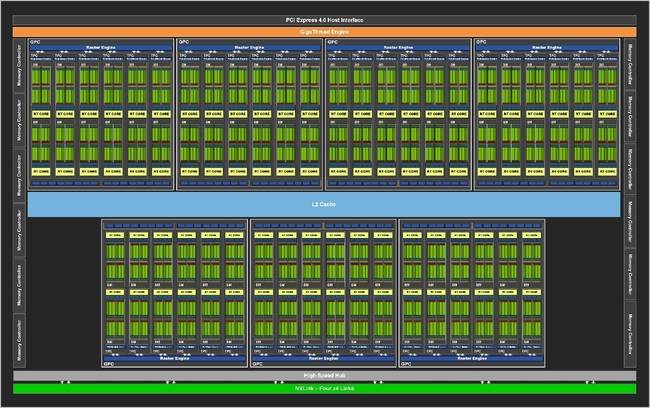650x408 pixels.
Task: Select Raster Engine bar in rightmost top GPC
Action: pyautogui.click(x=547, y=48)
